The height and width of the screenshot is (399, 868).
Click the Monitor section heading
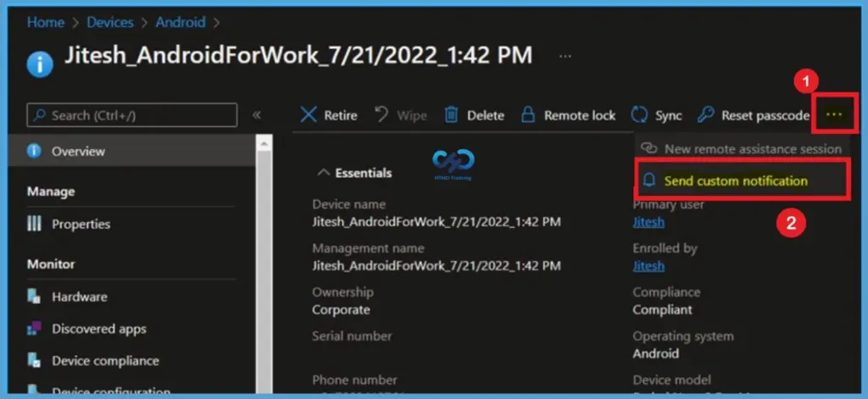click(x=51, y=264)
